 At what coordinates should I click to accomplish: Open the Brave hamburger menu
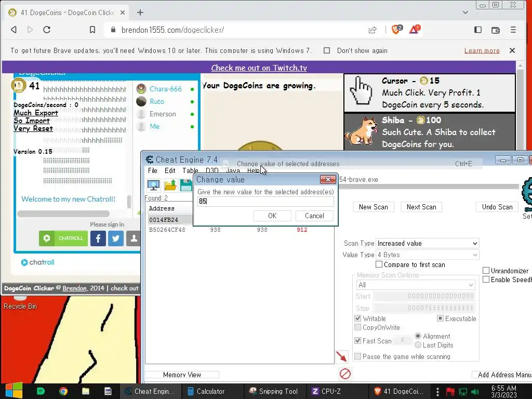click(x=513, y=30)
